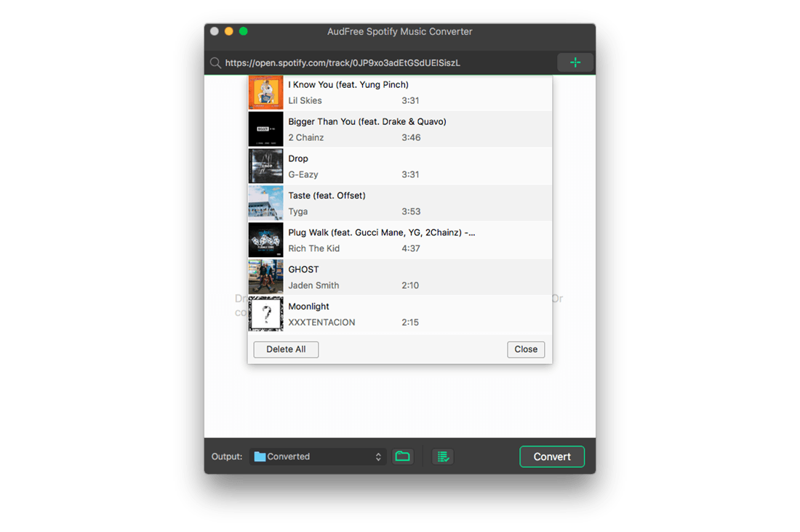
Task: Click the Bigger Than You album cover
Action: pos(265,129)
